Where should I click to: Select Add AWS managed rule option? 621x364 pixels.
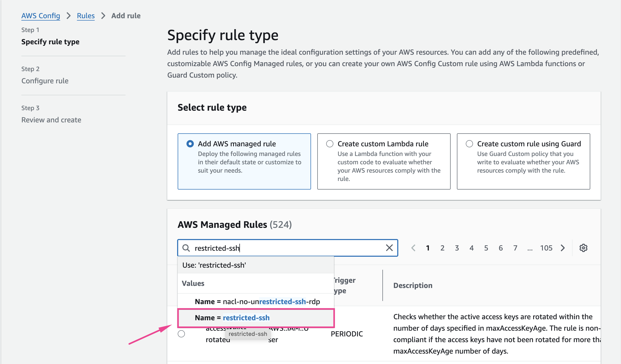coord(190,144)
